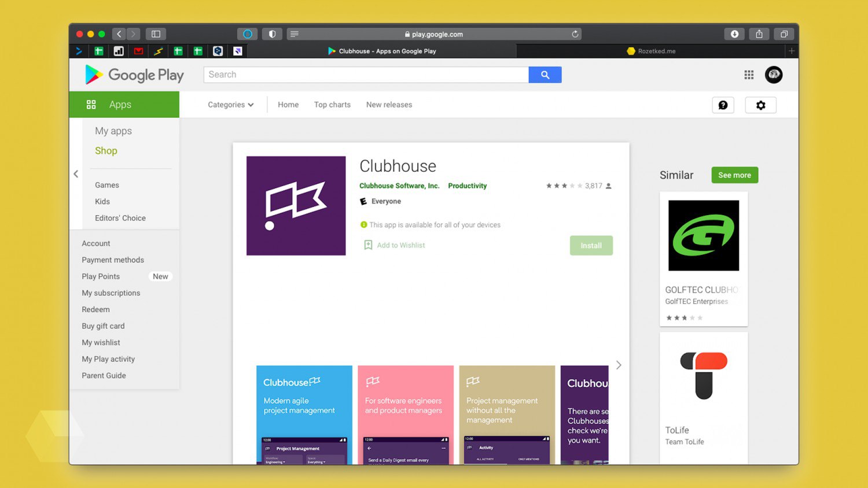This screenshot has width=868, height=488.
Task: Click the Google Play logo
Action: tap(134, 75)
